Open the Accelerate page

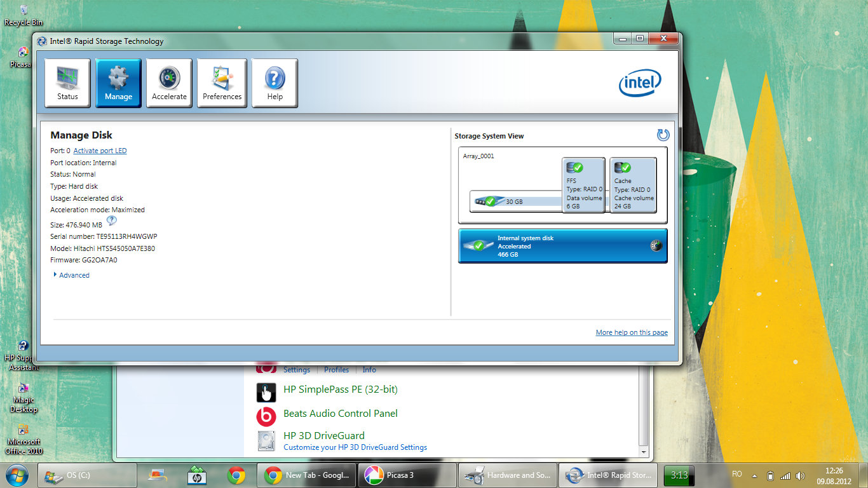[169, 83]
